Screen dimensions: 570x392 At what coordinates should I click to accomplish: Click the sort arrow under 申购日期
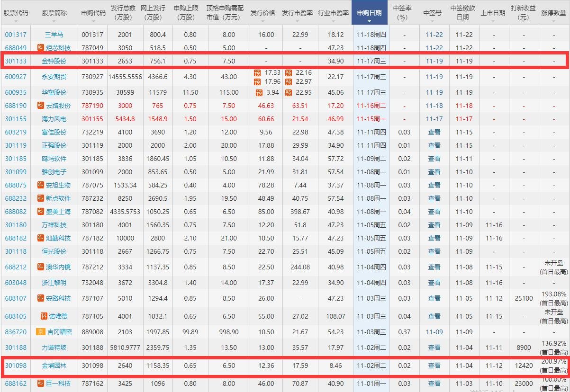pos(370,21)
